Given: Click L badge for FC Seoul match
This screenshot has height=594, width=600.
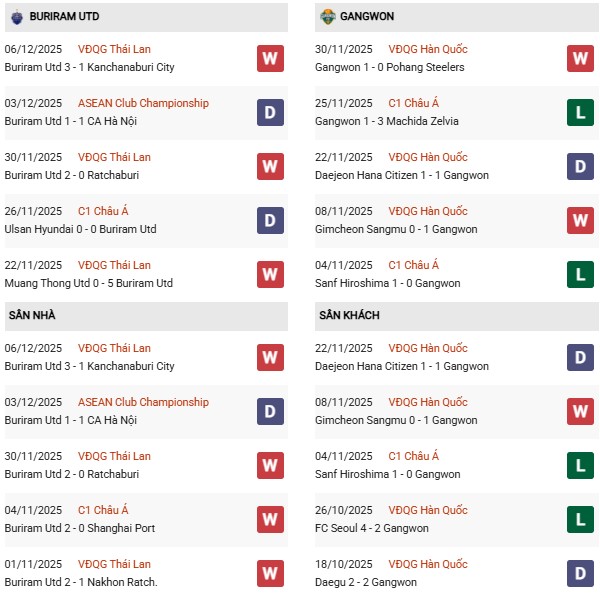Looking at the screenshot, I should 580,519.
